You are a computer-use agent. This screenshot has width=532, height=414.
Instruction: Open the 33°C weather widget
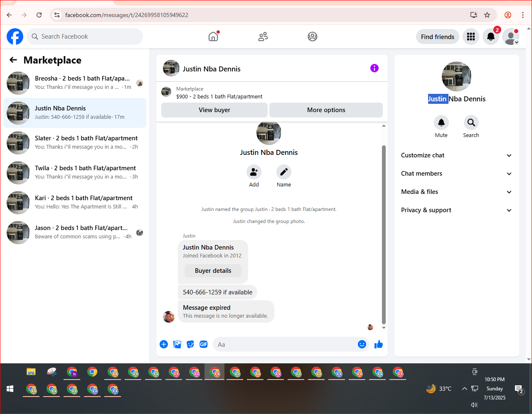tap(439, 389)
